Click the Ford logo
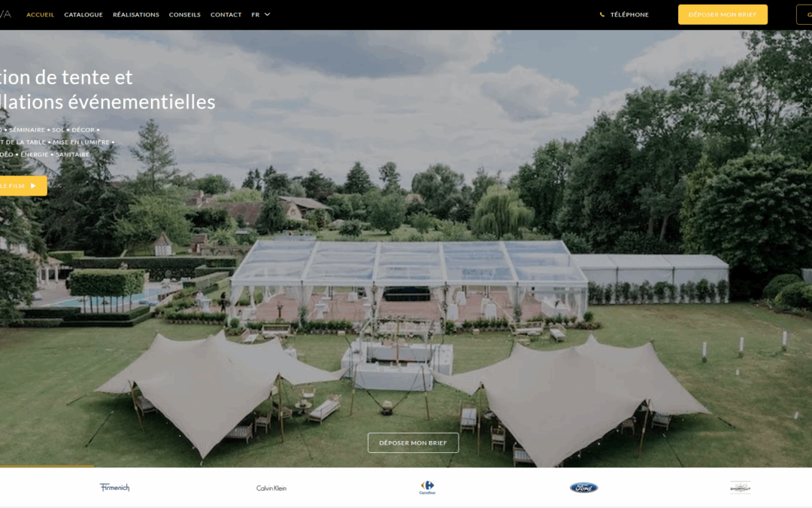The height and width of the screenshot is (508, 812). pos(583,487)
